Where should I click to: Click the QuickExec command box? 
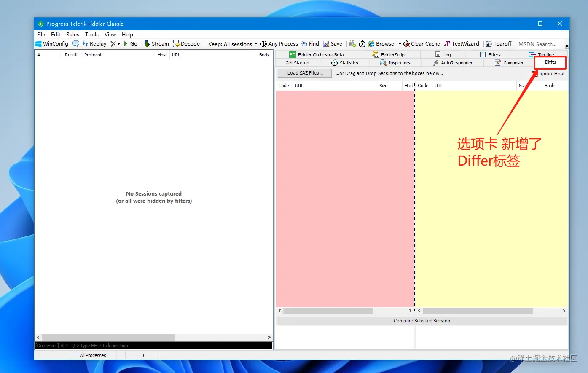pyautogui.click(x=154, y=346)
